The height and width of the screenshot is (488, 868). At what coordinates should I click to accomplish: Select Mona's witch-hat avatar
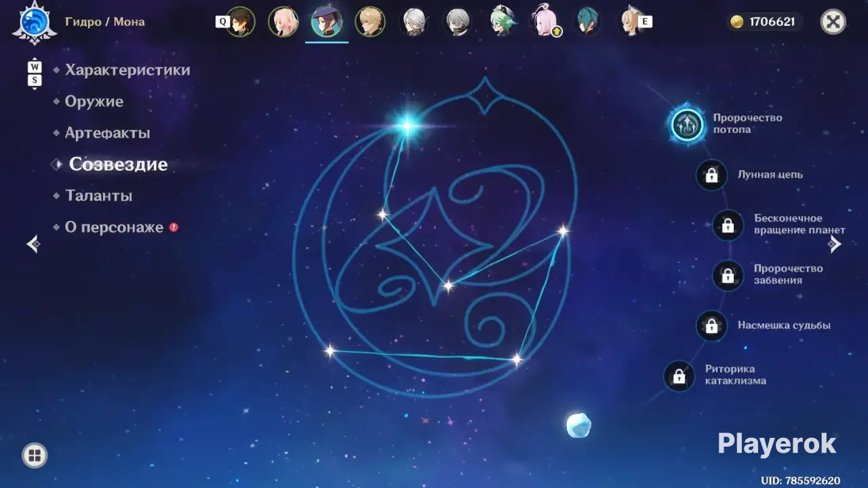click(327, 22)
